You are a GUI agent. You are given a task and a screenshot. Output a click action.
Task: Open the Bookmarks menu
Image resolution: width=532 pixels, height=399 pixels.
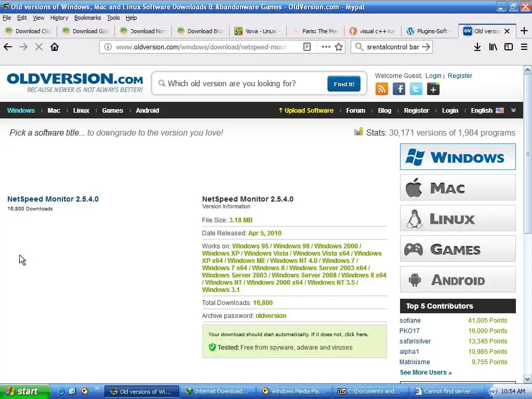87,18
